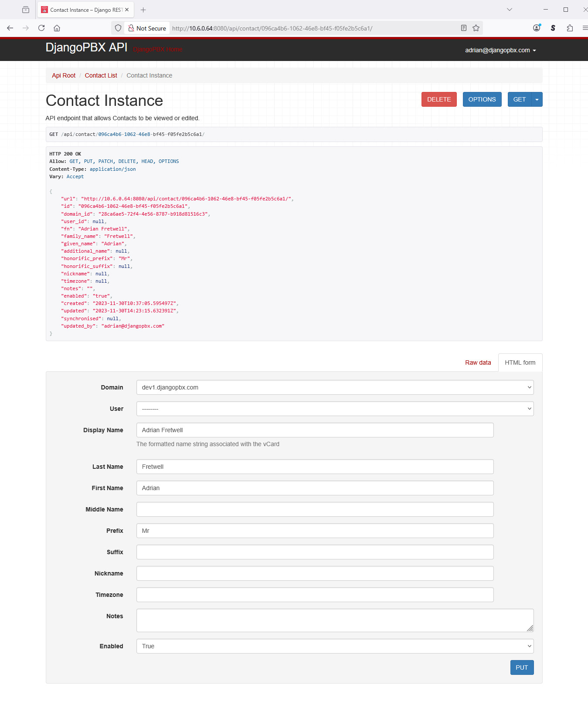The height and width of the screenshot is (718, 588).
Task: Click the Suffix field
Action: coord(315,552)
